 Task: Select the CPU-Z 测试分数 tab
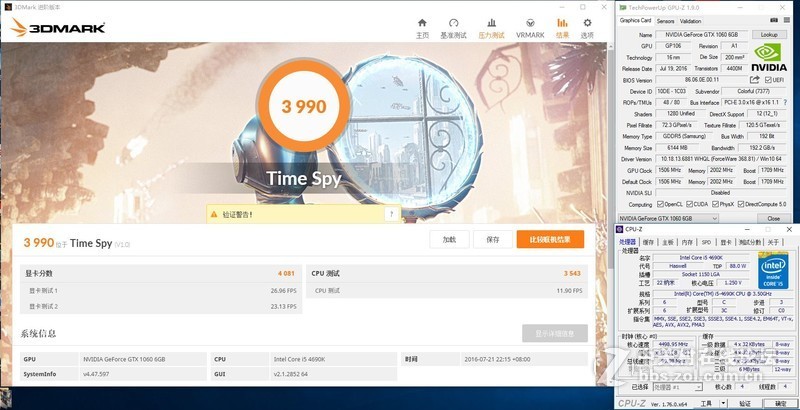(749, 242)
